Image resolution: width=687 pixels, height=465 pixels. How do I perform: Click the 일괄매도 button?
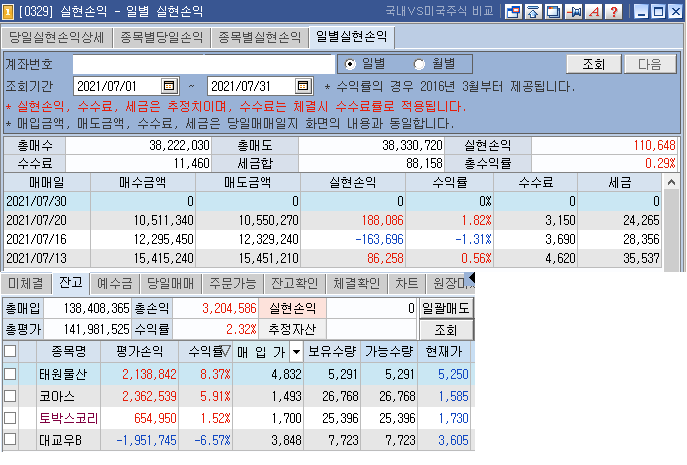446,309
